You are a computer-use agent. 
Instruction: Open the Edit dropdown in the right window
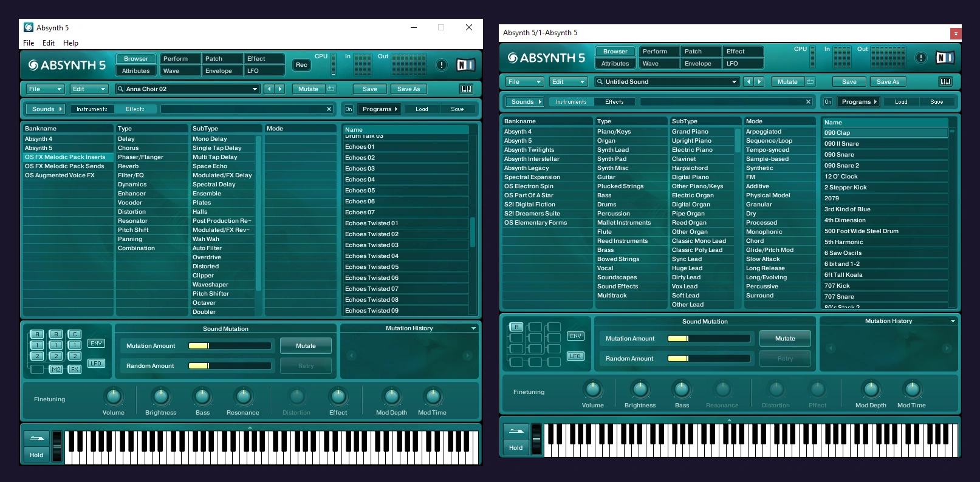pos(569,82)
